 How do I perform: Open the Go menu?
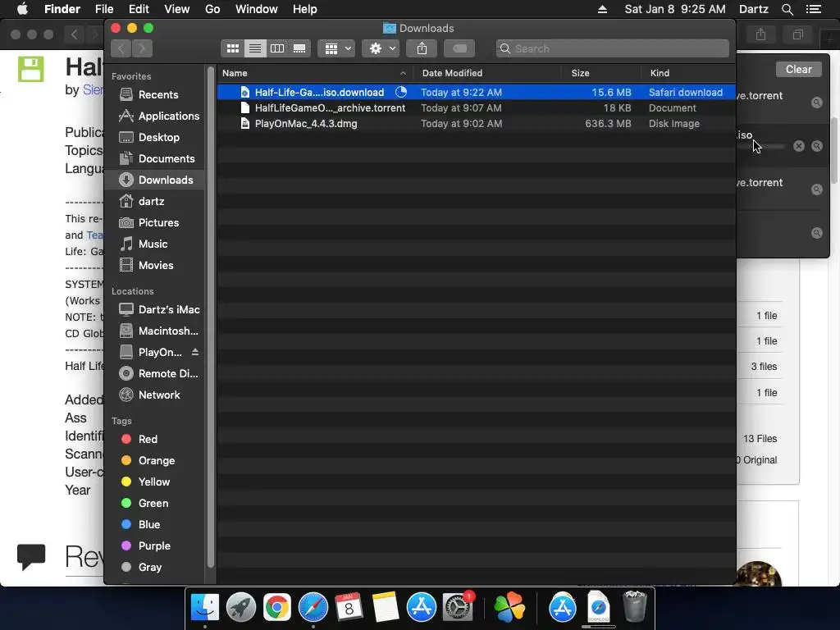point(212,9)
